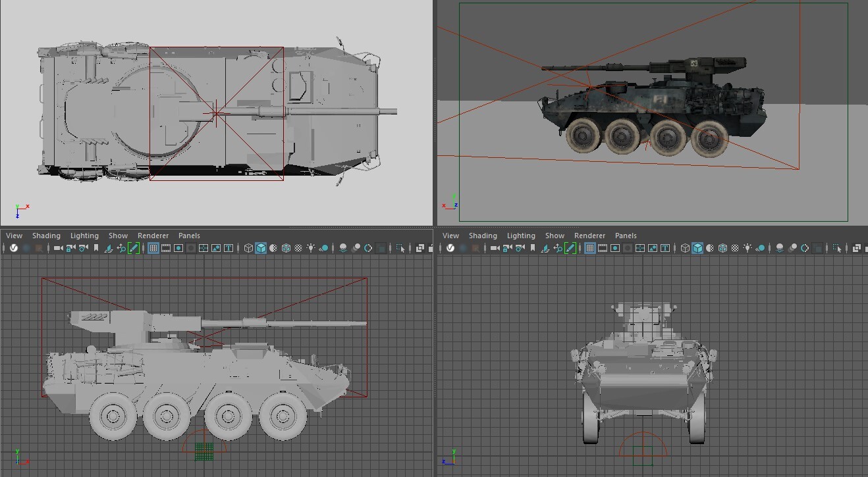
Task: Open the Shading menu
Action: point(46,236)
